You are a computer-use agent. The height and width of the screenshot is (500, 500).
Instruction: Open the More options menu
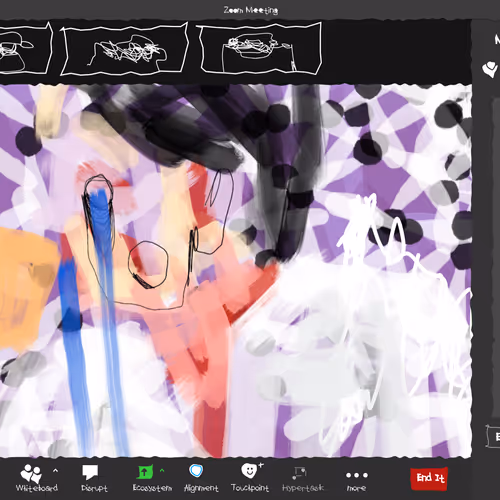pyautogui.click(x=356, y=481)
